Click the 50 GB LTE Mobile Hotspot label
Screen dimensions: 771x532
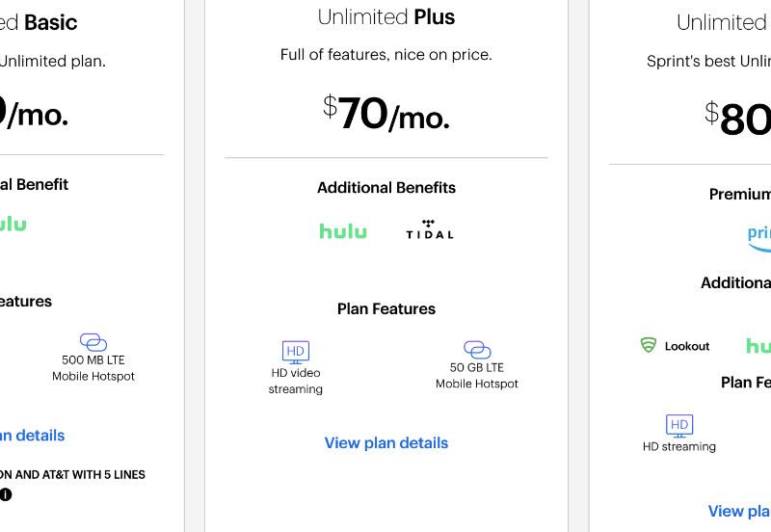477,376
